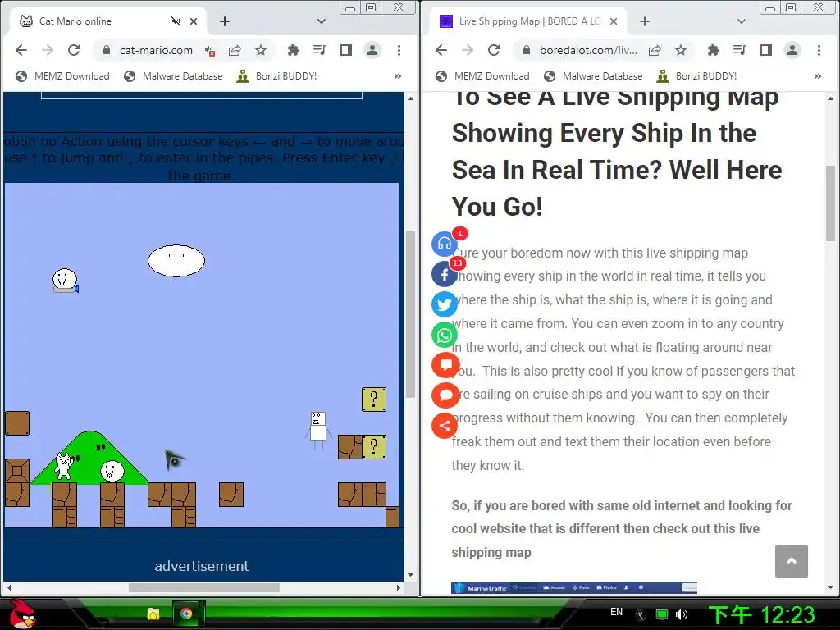Click the upper of the two orange chat icon buttons
The height and width of the screenshot is (630, 840).
click(x=445, y=365)
